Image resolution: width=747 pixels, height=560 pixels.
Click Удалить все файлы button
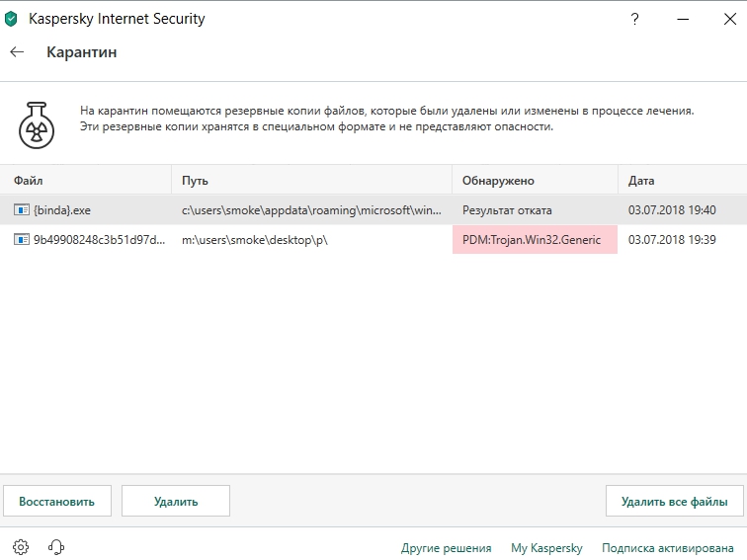(x=674, y=501)
